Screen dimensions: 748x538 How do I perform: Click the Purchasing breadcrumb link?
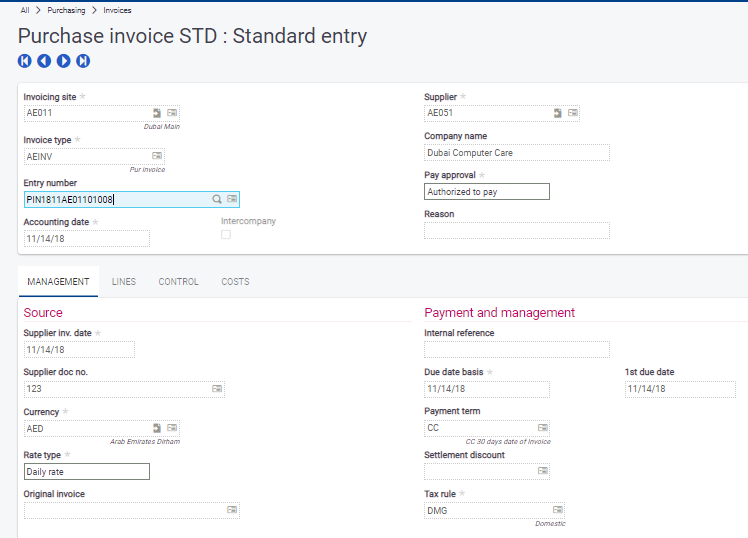(x=66, y=9)
